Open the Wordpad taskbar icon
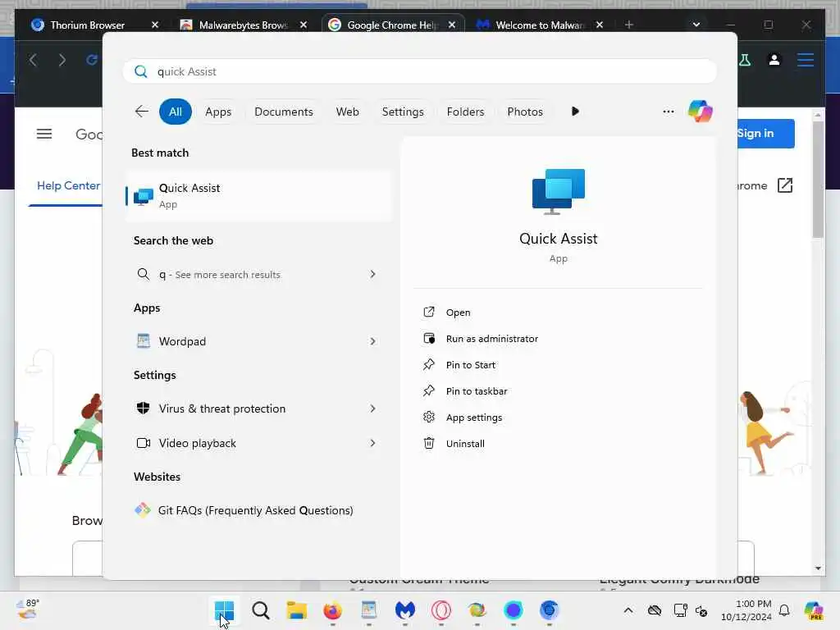This screenshot has height=630, width=840. (x=368, y=610)
